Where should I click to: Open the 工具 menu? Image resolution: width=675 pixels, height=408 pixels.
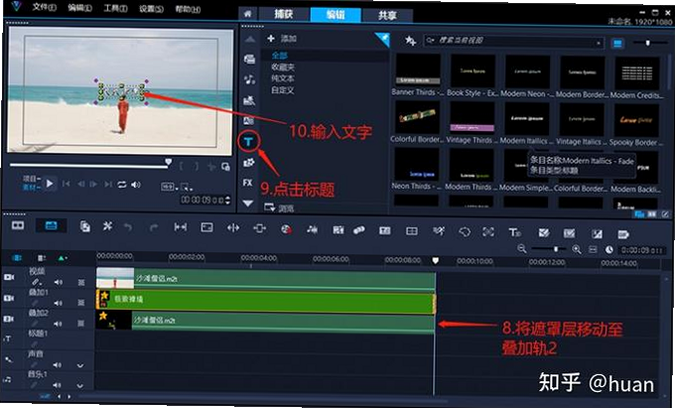[x=115, y=8]
